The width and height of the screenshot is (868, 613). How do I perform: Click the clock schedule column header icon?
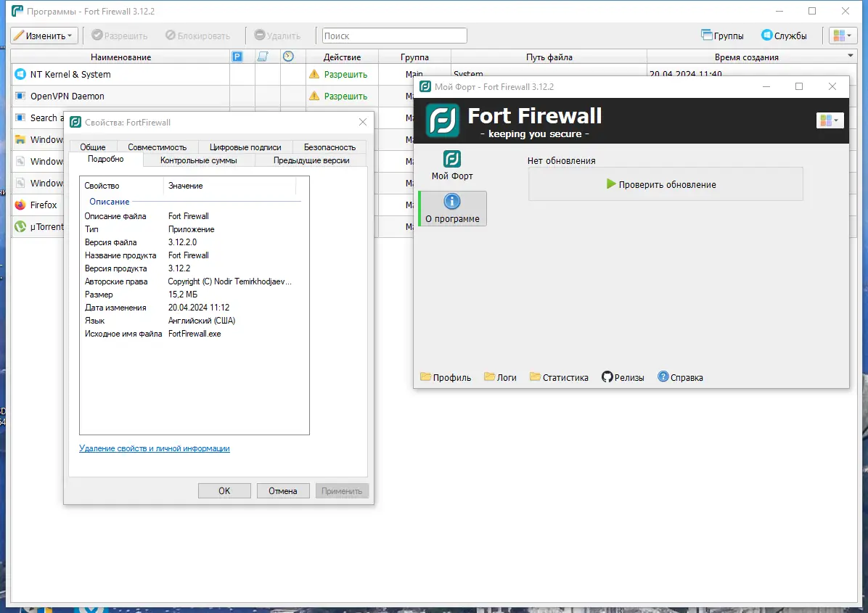pos(288,57)
